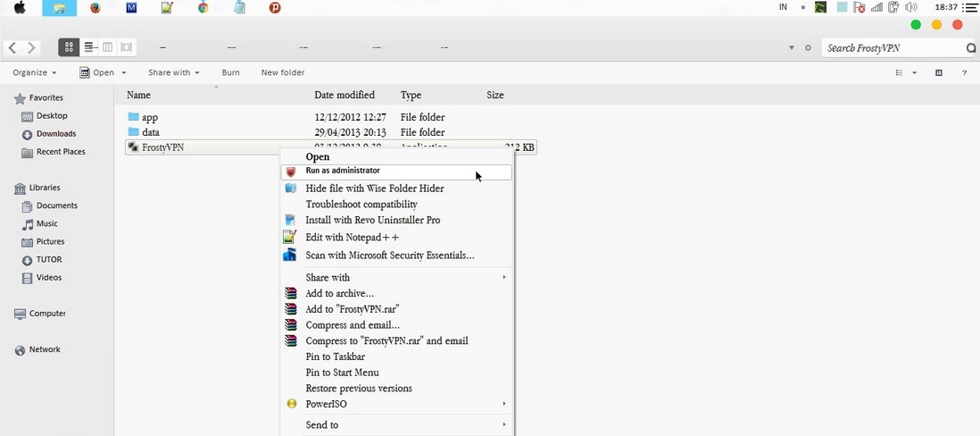Click the volume speaker tray icon
This screenshot has height=436, width=980.
point(910,7)
